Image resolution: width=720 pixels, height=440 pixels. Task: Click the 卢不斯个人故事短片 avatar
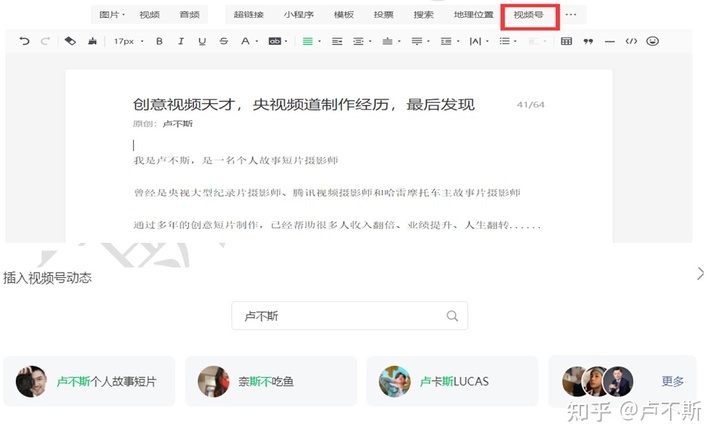point(31,381)
